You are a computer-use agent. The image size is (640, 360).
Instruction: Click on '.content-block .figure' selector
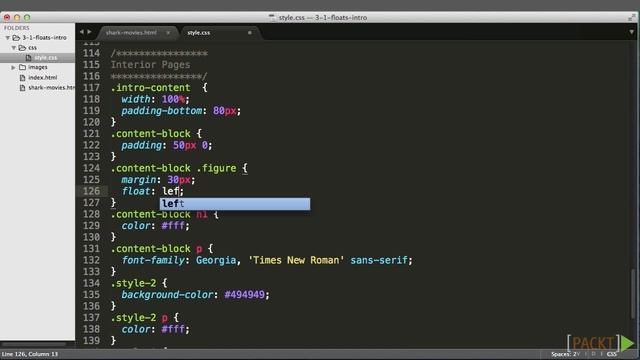click(x=173, y=168)
